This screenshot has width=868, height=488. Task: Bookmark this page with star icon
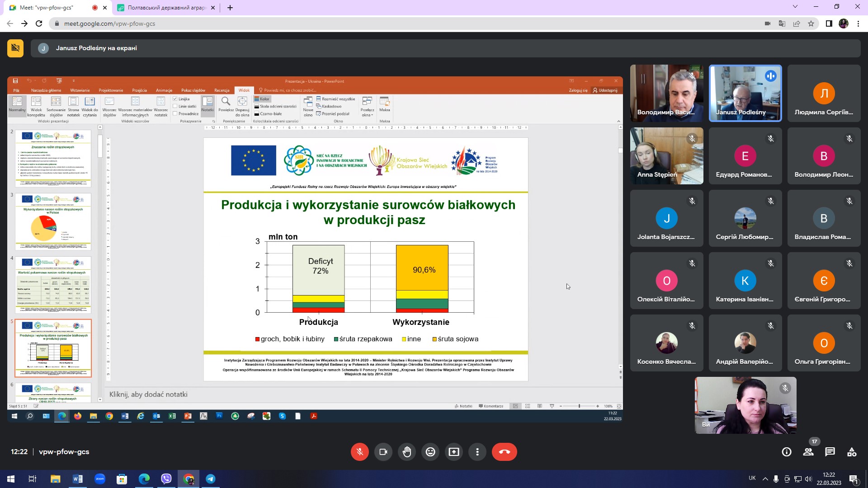coord(811,23)
